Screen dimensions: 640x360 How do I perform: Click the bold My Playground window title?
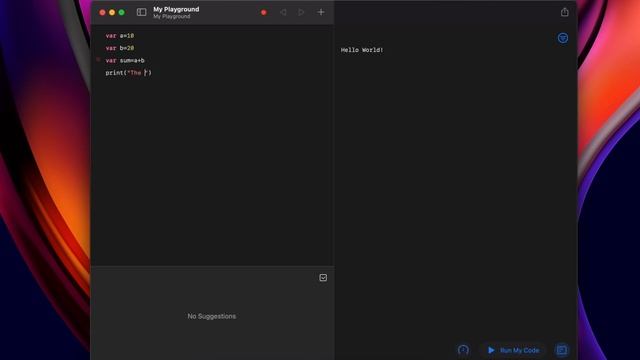pos(176,9)
